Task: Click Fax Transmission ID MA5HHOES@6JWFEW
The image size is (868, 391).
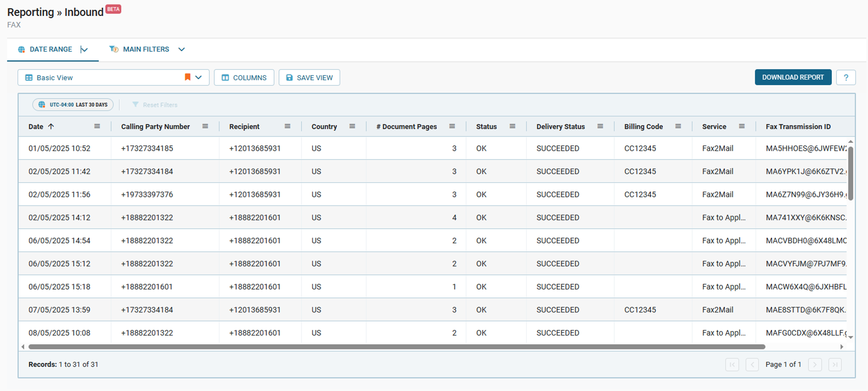Action: point(806,149)
